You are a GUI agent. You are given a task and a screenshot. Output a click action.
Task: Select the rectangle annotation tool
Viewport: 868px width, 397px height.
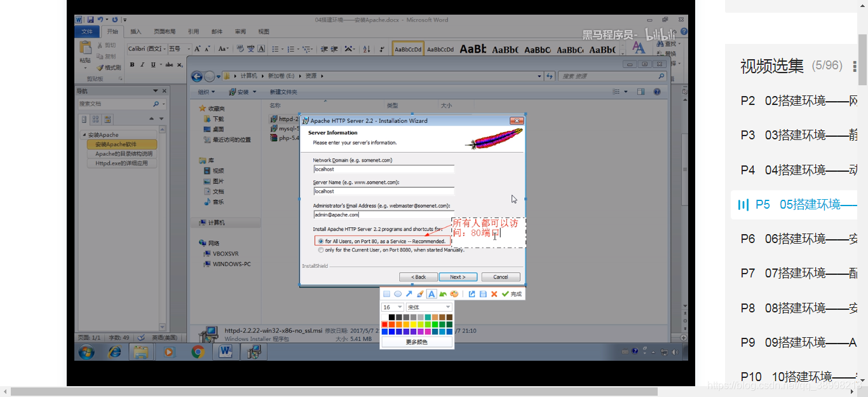coord(386,294)
